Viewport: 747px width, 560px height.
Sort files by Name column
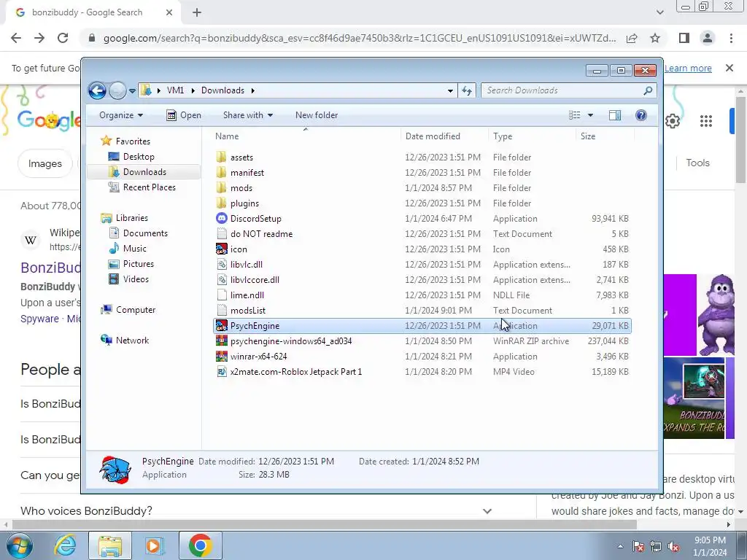(306, 136)
